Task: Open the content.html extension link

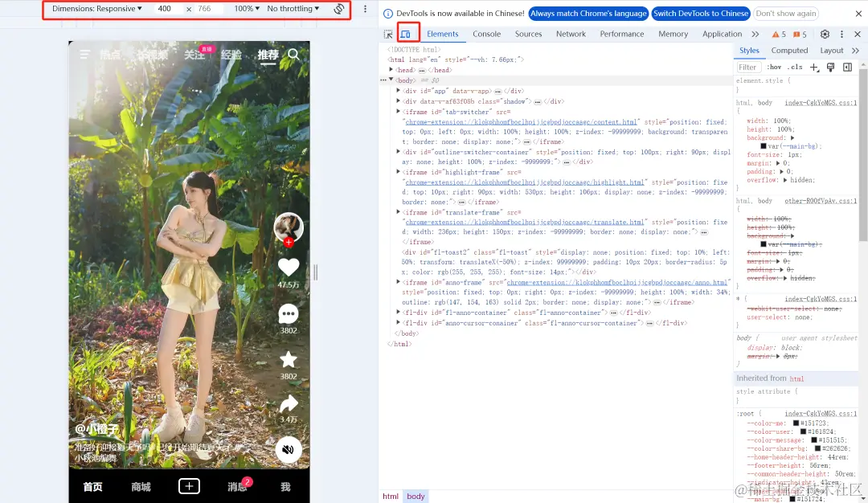Action: pyautogui.click(x=521, y=122)
